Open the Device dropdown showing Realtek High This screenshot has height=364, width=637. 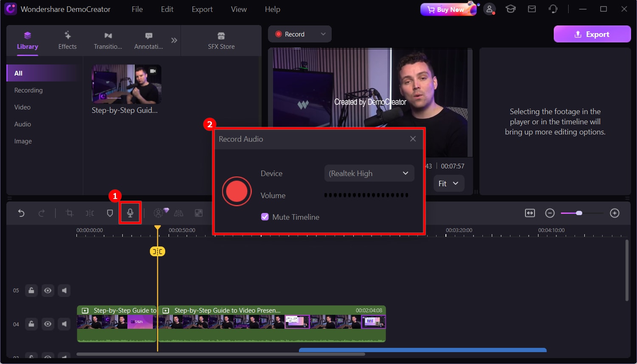369,173
